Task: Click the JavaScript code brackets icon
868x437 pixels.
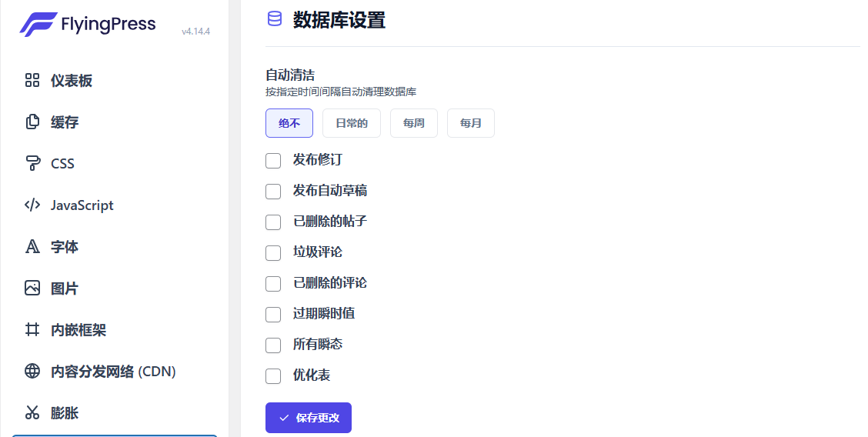Action: pyautogui.click(x=32, y=205)
